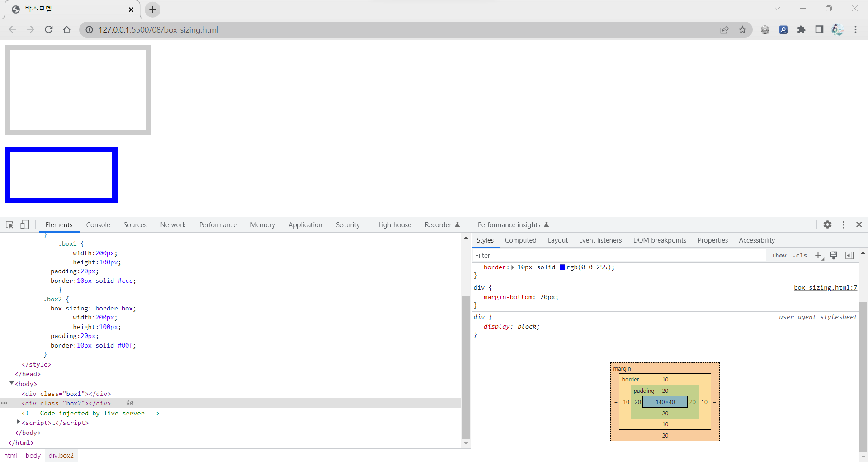868x462 pixels.
Task: Open a new browser tab
Action: [152, 10]
